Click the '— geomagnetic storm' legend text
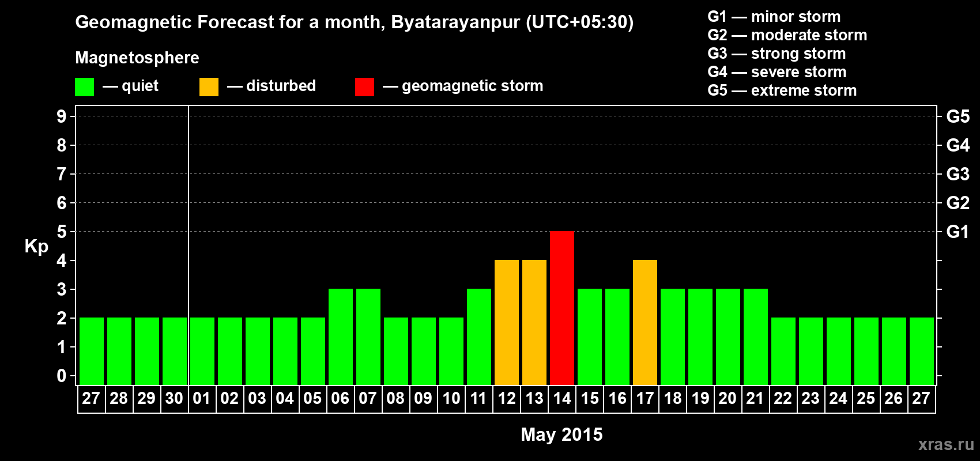980x461 pixels. (463, 86)
